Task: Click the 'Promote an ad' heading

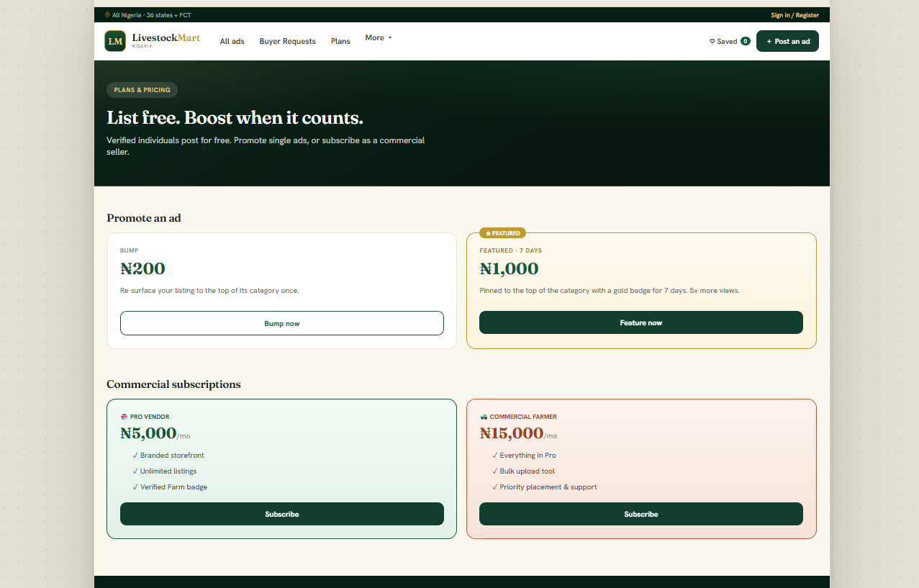Action: tap(144, 218)
